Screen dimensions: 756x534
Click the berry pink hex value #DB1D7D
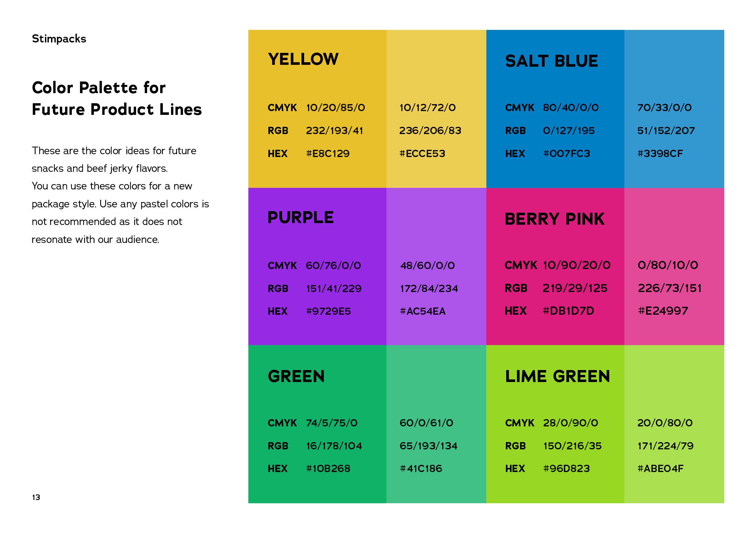point(568,311)
